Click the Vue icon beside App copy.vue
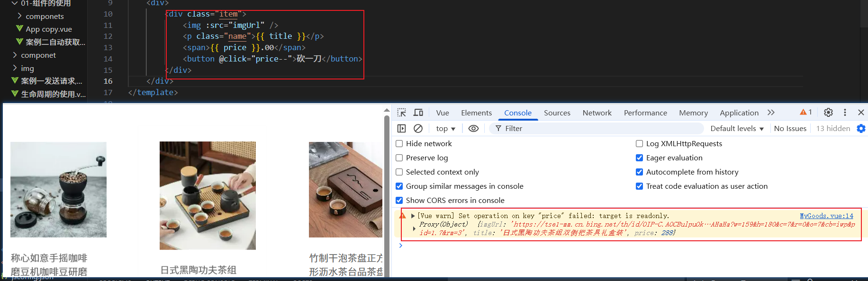The image size is (868, 281). (19, 29)
